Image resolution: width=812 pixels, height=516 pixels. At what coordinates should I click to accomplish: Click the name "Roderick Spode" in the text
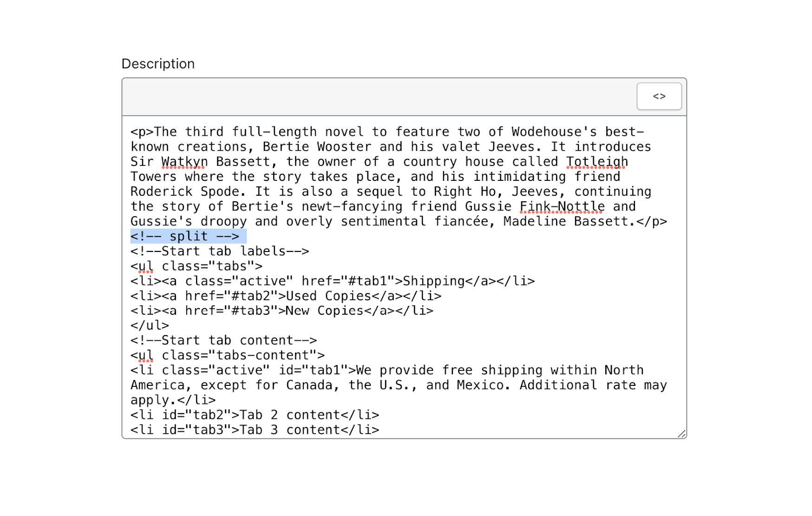point(185,192)
